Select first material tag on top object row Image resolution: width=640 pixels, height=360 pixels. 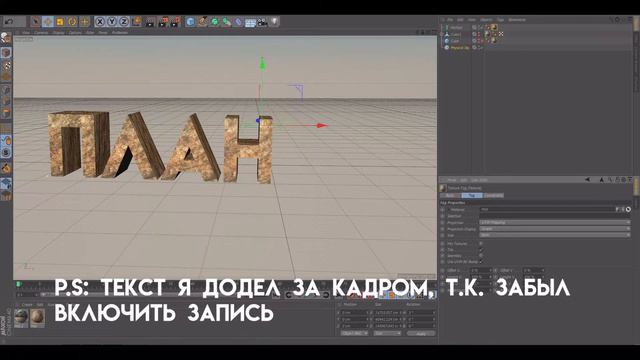click(x=487, y=27)
